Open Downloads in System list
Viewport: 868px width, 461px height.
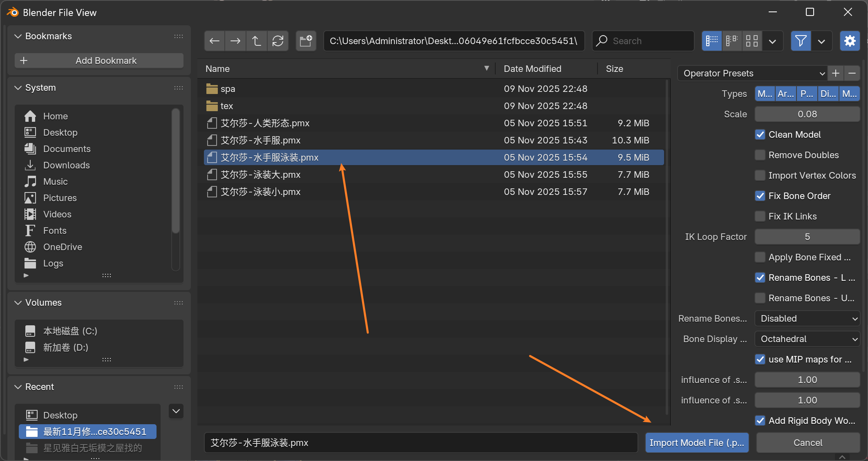[66, 165]
